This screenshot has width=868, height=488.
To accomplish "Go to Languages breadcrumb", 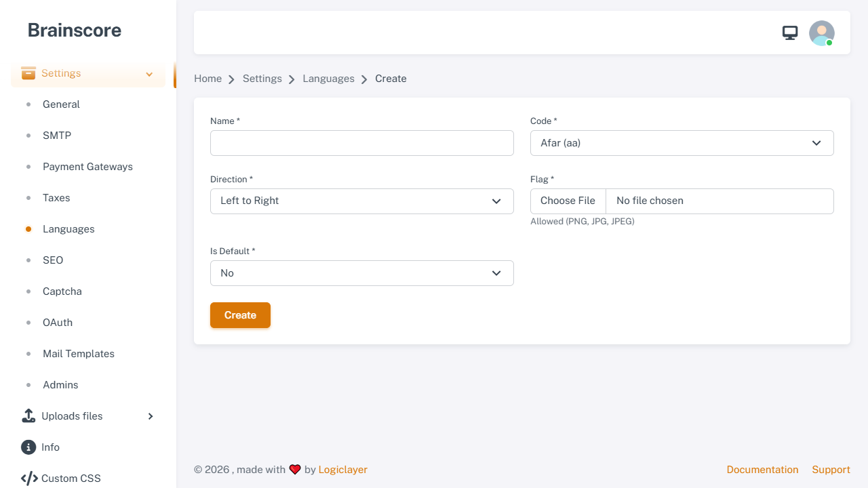I will click(x=328, y=79).
